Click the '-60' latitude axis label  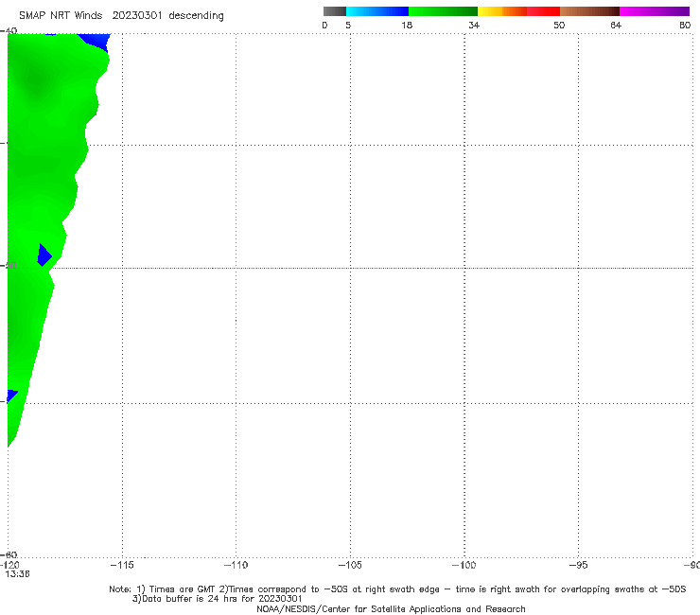[9, 554]
